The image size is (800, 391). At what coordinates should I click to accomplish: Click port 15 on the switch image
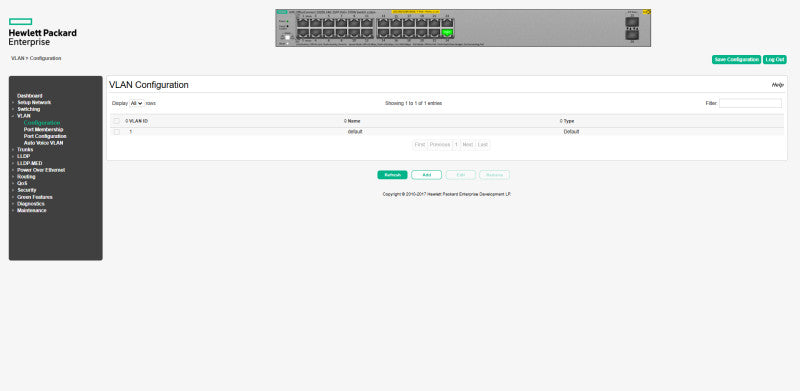396,23
